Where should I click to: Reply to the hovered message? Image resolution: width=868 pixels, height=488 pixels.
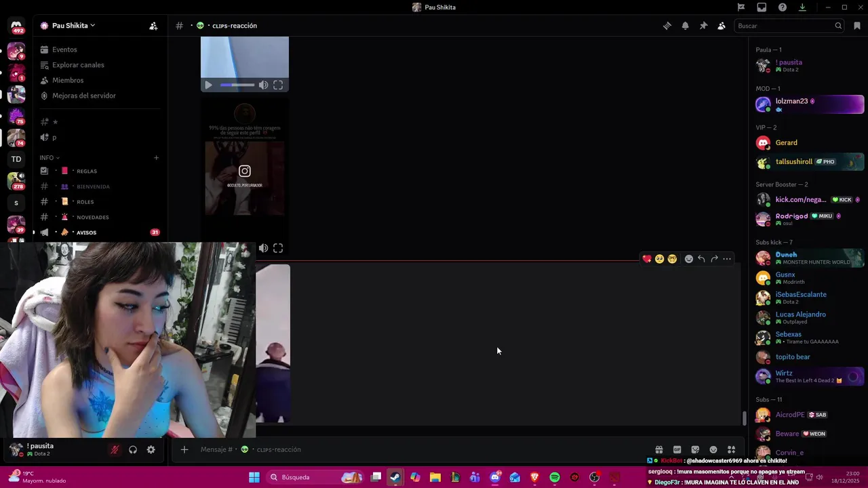(701, 259)
